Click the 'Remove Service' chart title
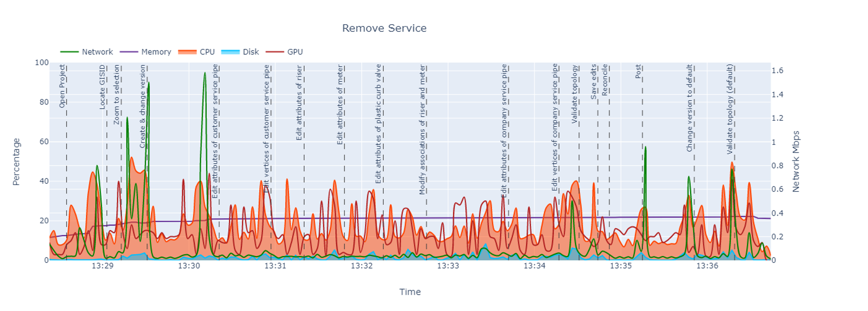868x311 pixels. [384, 28]
